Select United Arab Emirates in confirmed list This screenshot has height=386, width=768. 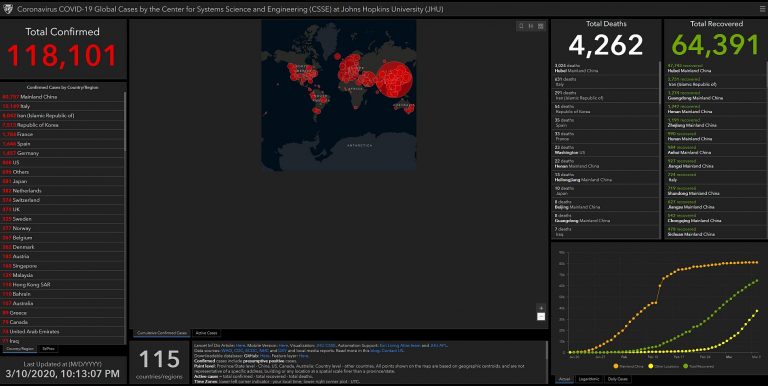(x=62, y=332)
